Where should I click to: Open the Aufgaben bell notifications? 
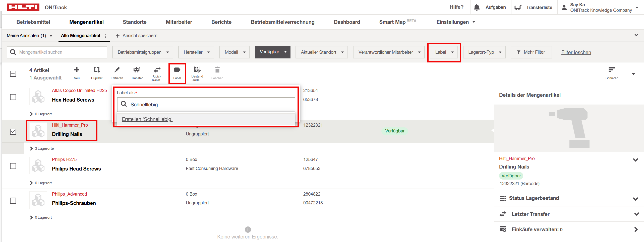[x=477, y=7]
